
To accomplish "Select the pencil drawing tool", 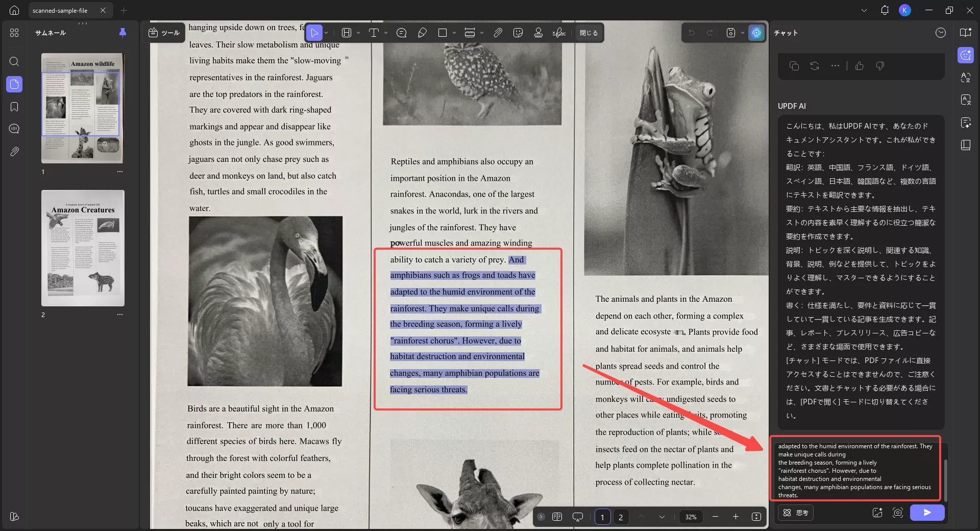I will pos(422,33).
